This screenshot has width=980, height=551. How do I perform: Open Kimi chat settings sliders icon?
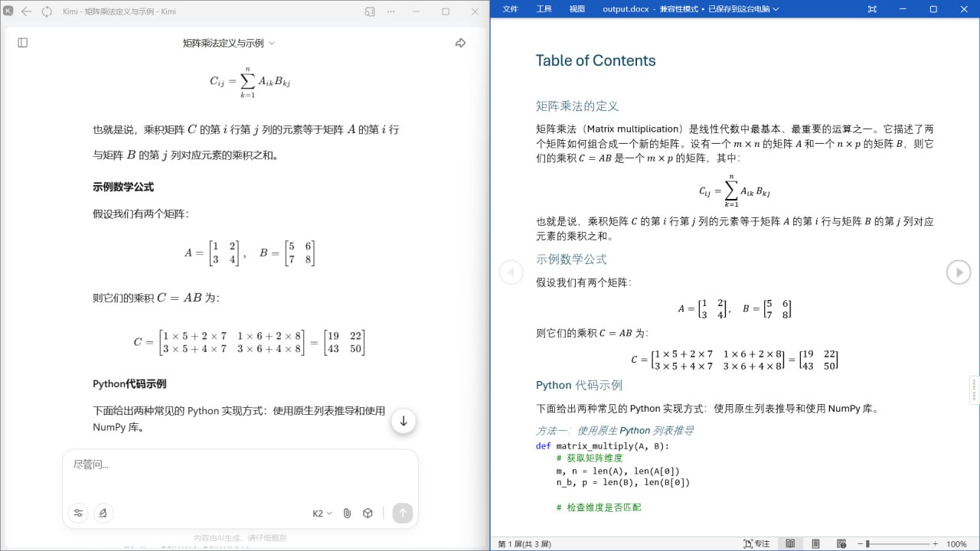(78, 514)
